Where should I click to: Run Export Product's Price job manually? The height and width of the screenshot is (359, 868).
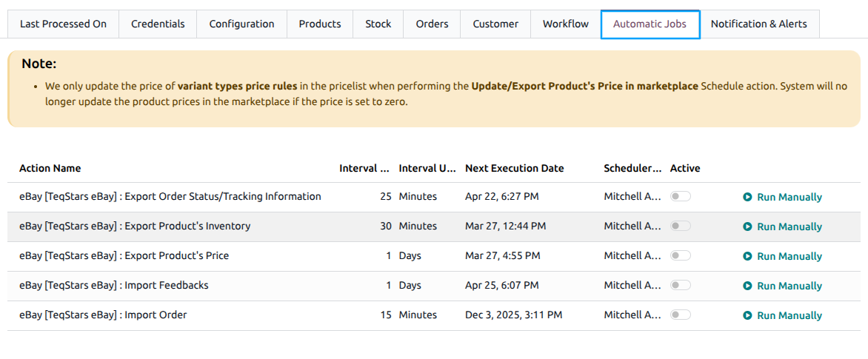pos(782,256)
